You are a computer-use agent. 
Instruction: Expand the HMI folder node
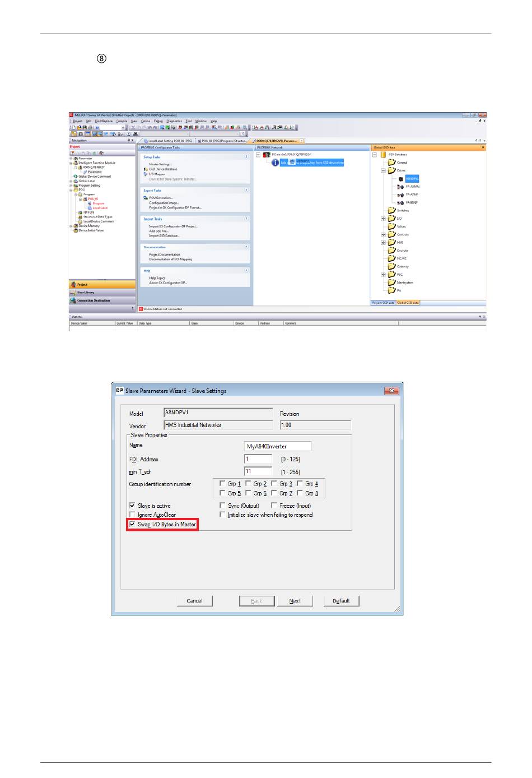pos(383,243)
